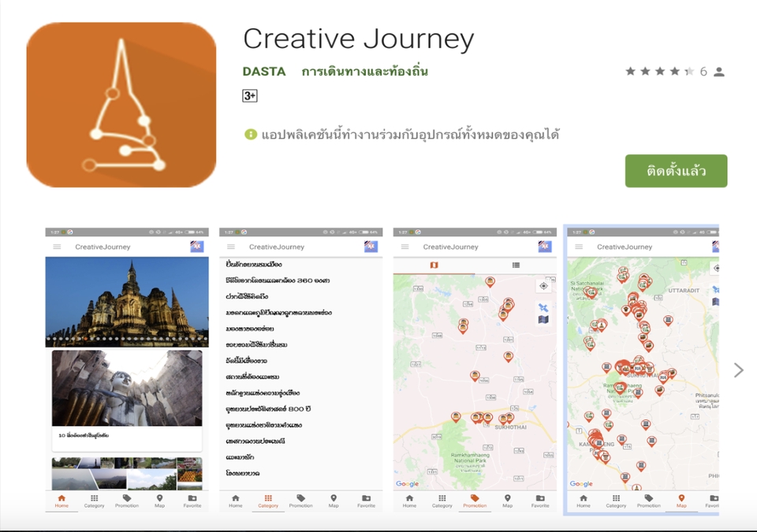Select the Favorite bookmark icon
The height and width of the screenshot is (532, 757).
pyautogui.click(x=192, y=498)
